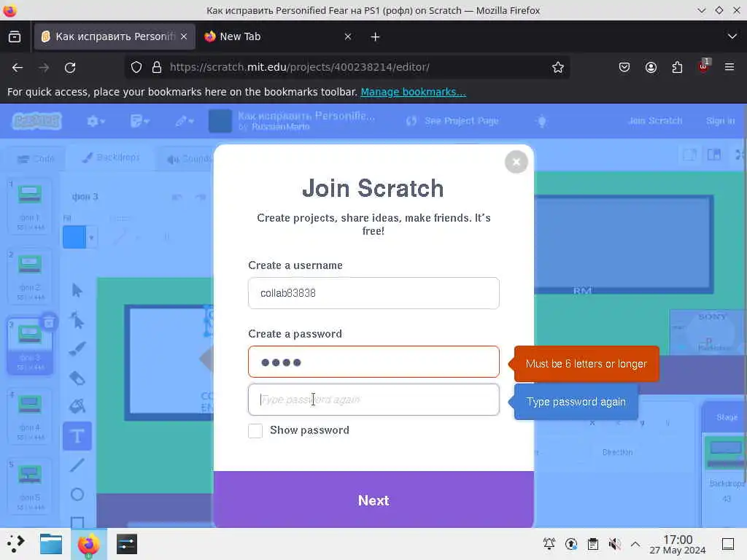Switch to the Backdrops tab
The width and height of the screenshot is (747, 560).
(x=111, y=157)
